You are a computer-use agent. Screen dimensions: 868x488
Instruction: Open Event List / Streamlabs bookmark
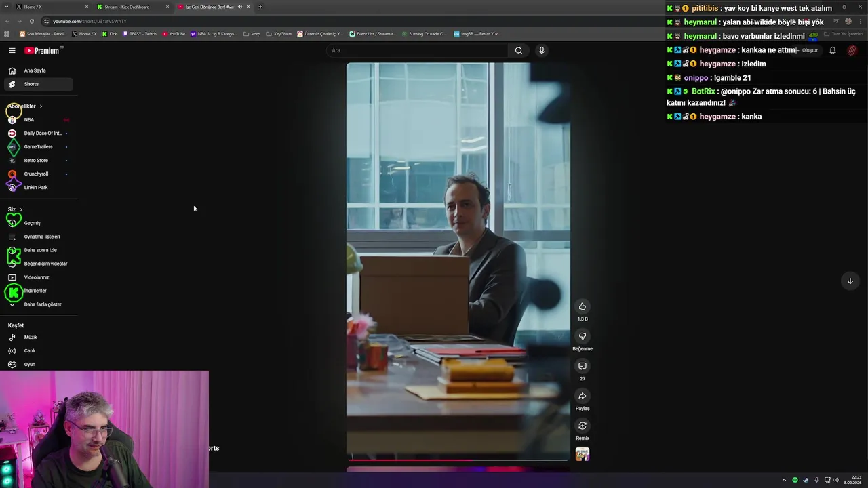coord(373,33)
